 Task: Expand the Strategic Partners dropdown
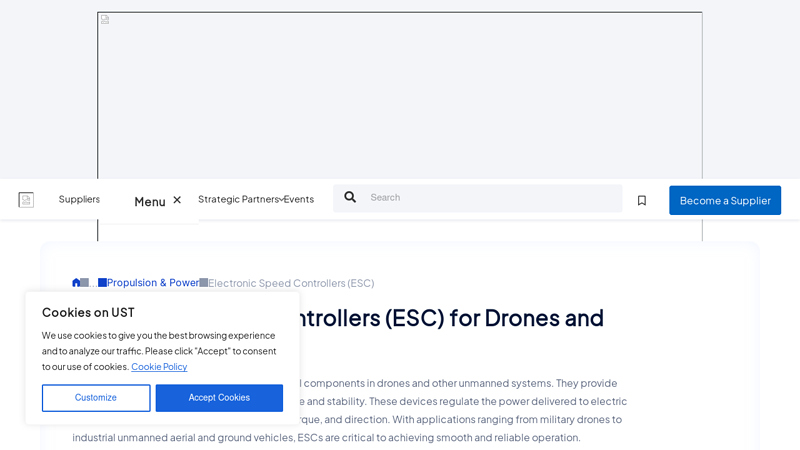(241, 199)
